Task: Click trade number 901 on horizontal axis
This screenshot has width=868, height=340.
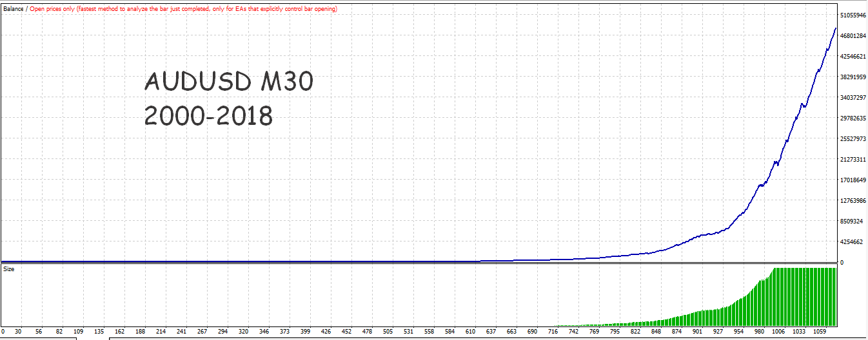Action: [696, 332]
